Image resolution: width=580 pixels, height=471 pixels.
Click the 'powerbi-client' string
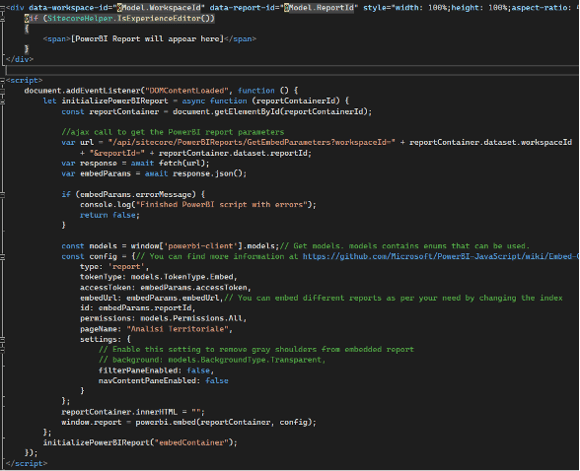[200, 246]
